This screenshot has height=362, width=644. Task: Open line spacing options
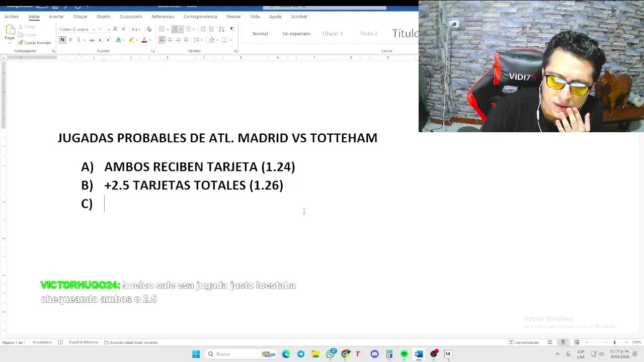[x=198, y=40]
